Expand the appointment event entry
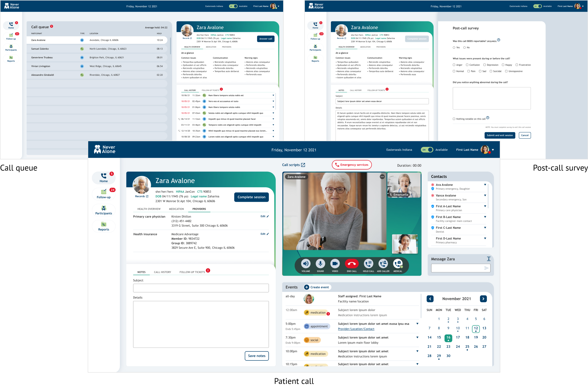Screen dimensions: 588x387 pyautogui.click(x=418, y=324)
